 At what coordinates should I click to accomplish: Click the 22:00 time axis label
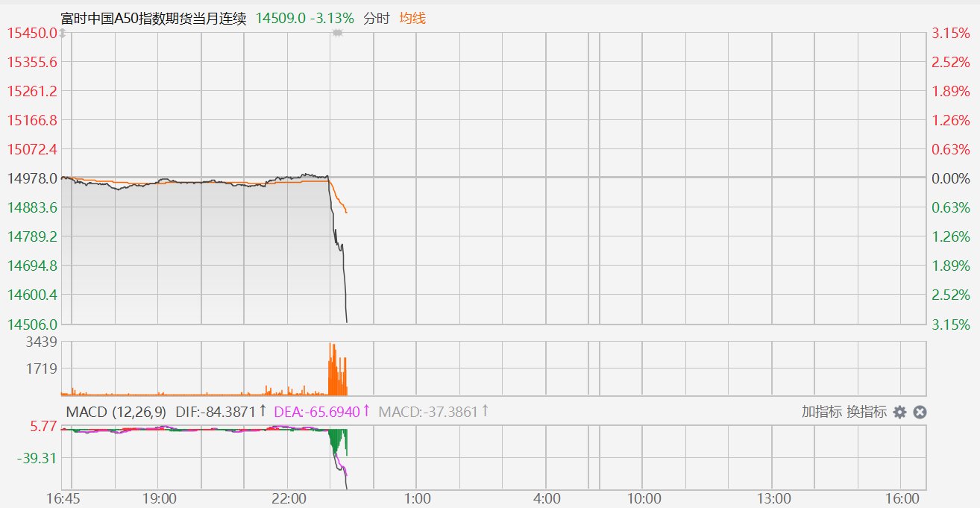click(x=289, y=498)
